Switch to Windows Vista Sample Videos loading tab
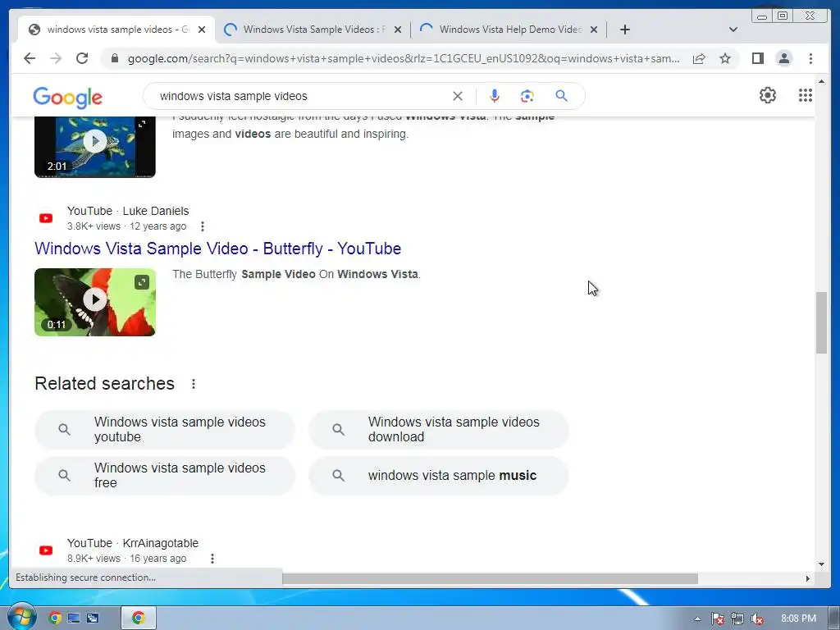The width and height of the screenshot is (840, 630). (313, 30)
